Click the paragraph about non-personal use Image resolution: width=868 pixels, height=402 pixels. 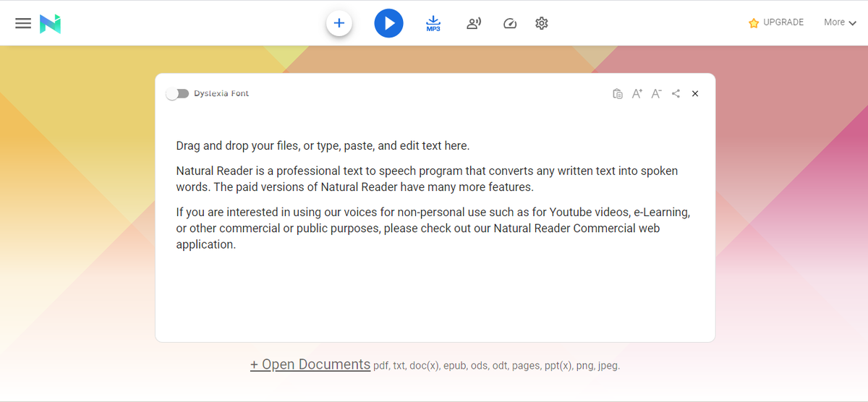(x=433, y=228)
